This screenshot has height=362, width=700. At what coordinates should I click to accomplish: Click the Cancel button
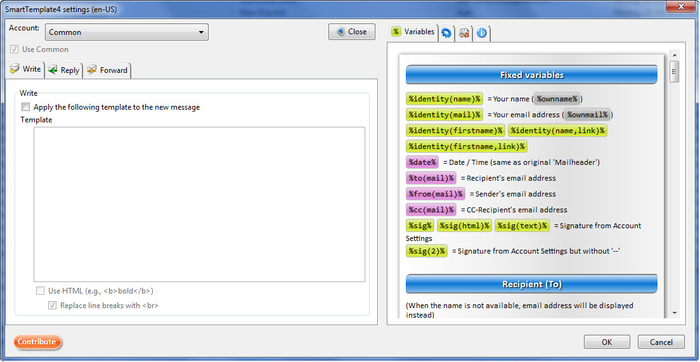coord(661,342)
